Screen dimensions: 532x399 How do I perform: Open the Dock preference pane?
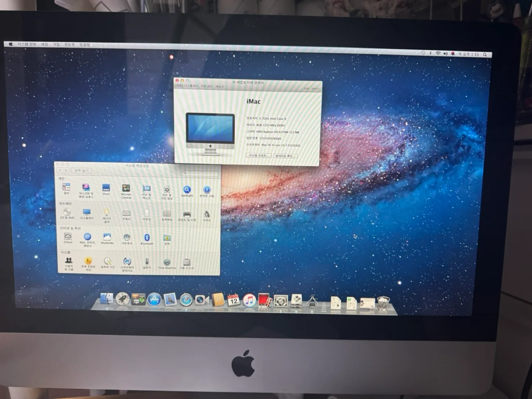(106, 190)
